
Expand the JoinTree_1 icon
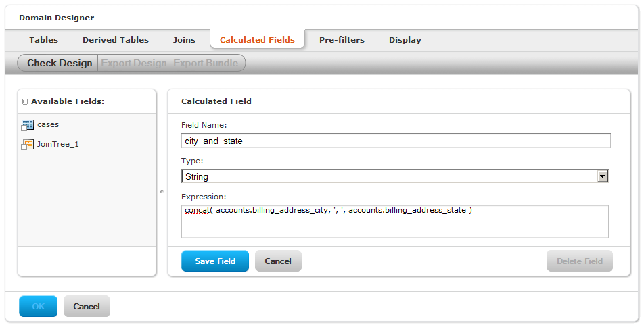coord(28,145)
